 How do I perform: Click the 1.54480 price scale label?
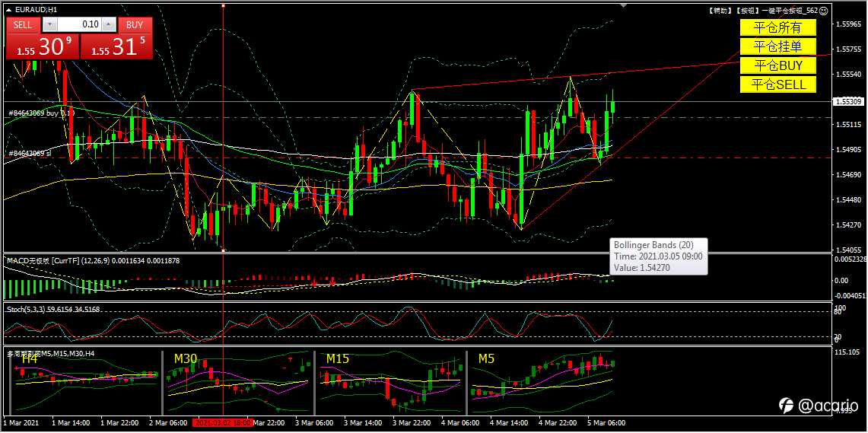click(848, 200)
